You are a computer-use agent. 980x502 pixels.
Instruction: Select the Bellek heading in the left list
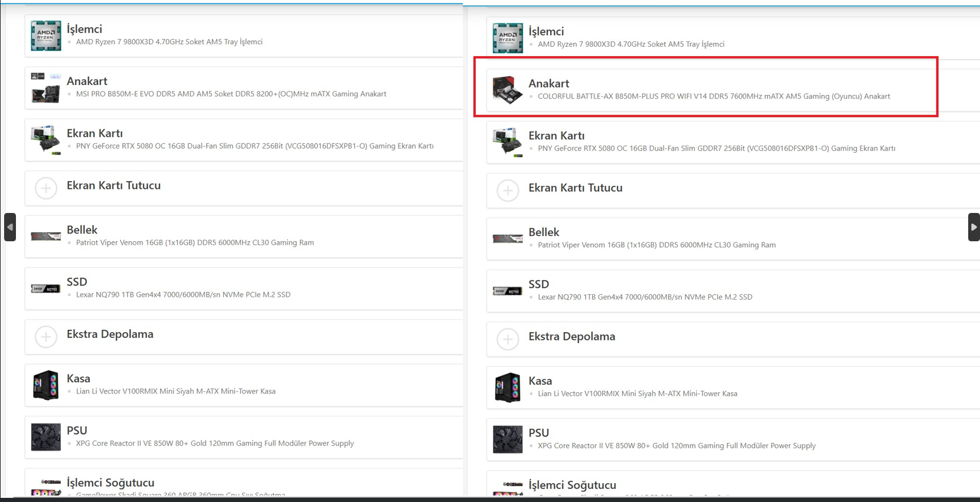(x=82, y=229)
